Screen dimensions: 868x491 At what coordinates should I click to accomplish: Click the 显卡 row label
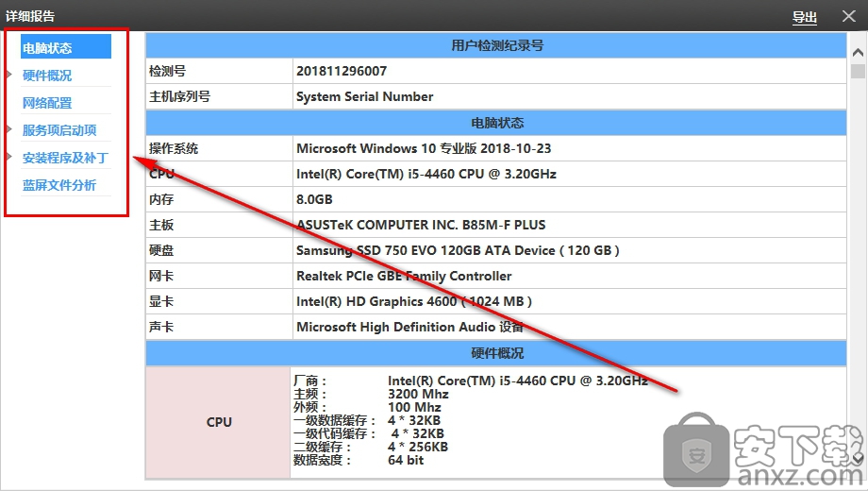point(161,301)
